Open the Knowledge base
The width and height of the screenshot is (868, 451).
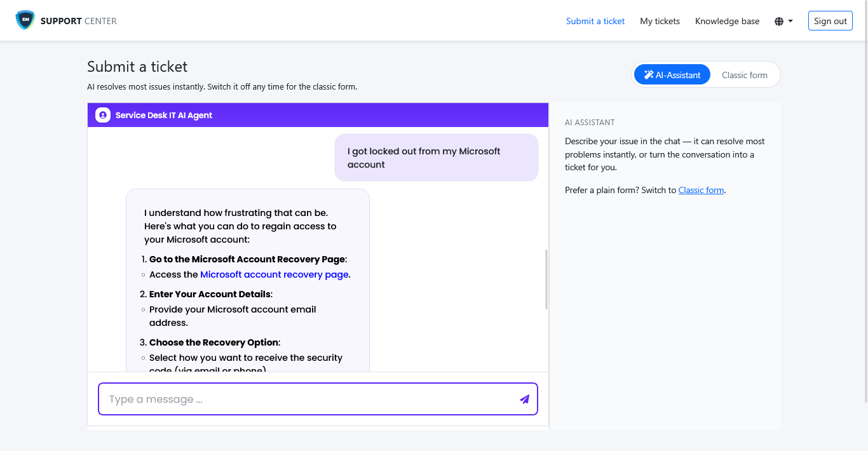[x=727, y=21]
